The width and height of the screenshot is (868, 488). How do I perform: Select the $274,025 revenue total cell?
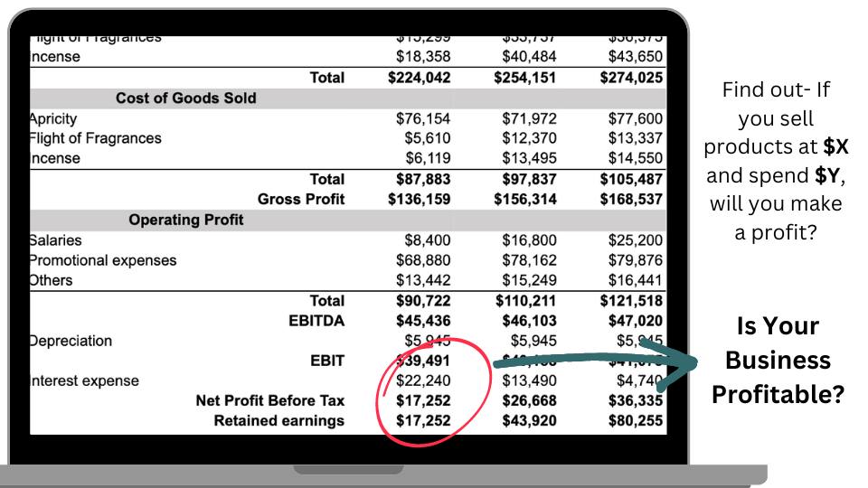(x=631, y=78)
